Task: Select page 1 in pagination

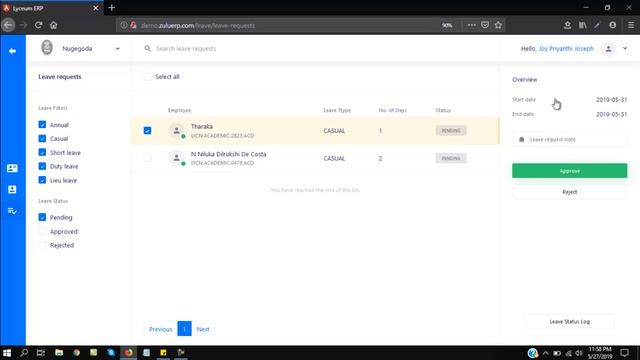Action: (x=184, y=329)
